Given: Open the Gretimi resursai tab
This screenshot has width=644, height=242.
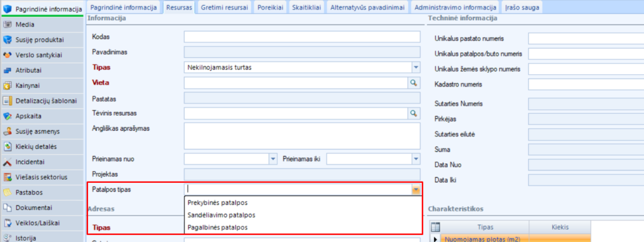Looking at the screenshot, I should (x=225, y=7).
